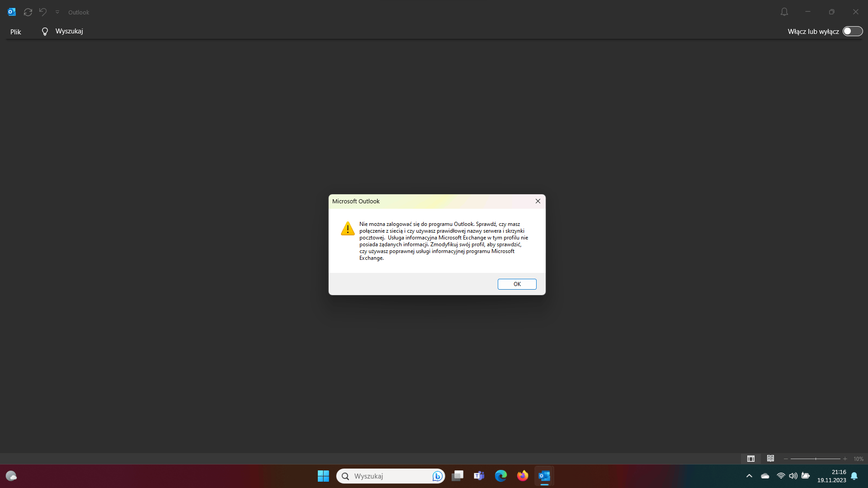868x488 pixels.
Task: Click the zoom in plus button
Action: [845, 459]
